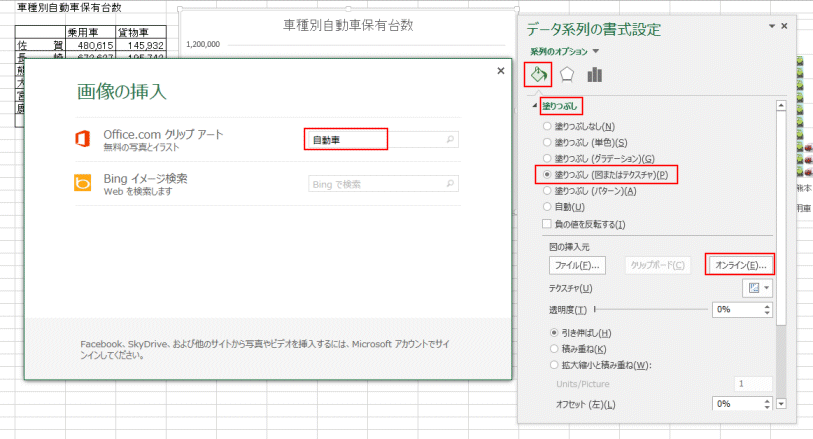
Task: Close the 画像の挿入 dialog
Action: (x=500, y=71)
